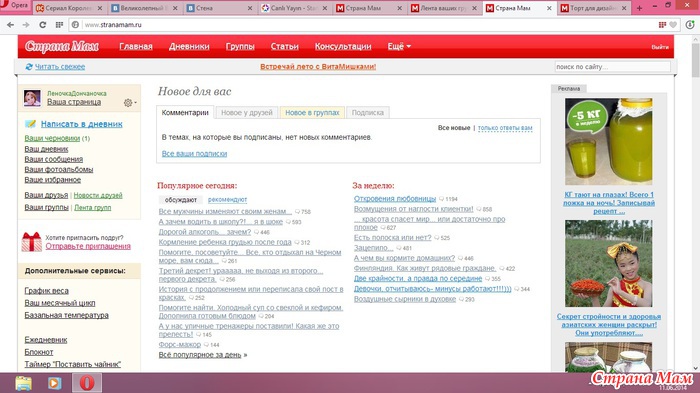Select the Подписка tab
The height and width of the screenshot is (393, 700).
[368, 113]
